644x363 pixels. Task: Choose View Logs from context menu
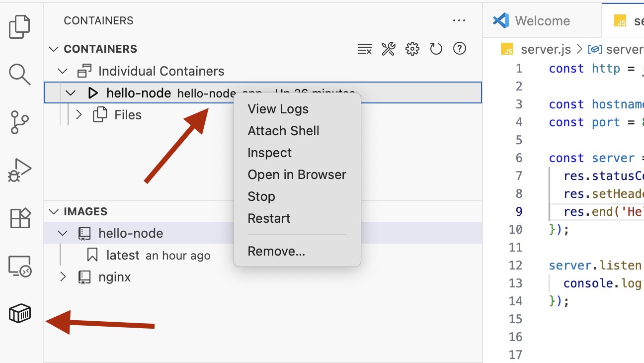coord(278,109)
